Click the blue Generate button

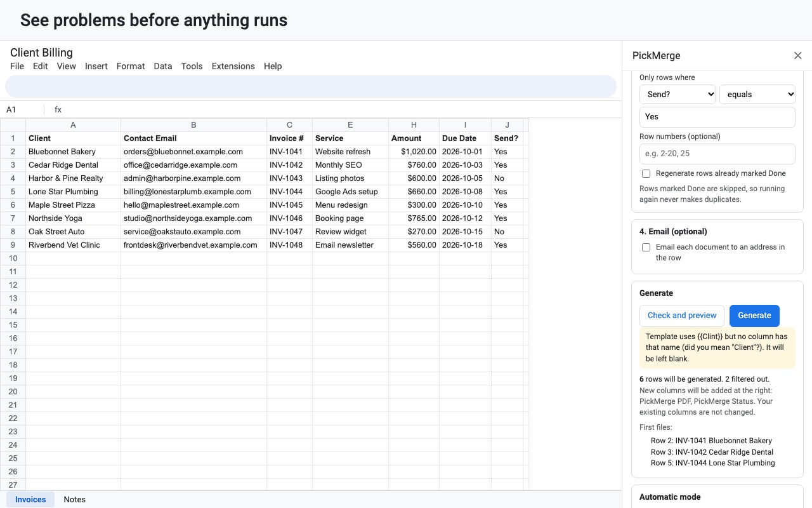click(x=754, y=316)
